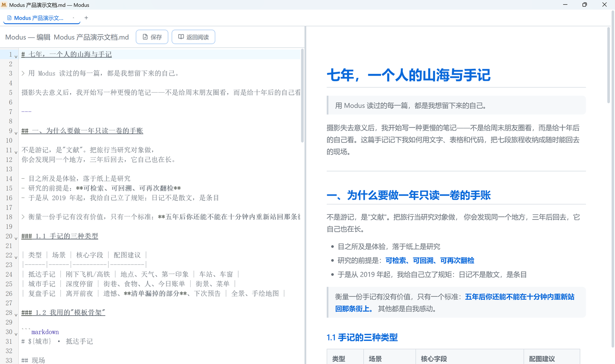Screen dimensions: 615x364
Task: Click header label 'Modus — 编辑 Modus 产品演示文档.md'
Action: coord(67,37)
